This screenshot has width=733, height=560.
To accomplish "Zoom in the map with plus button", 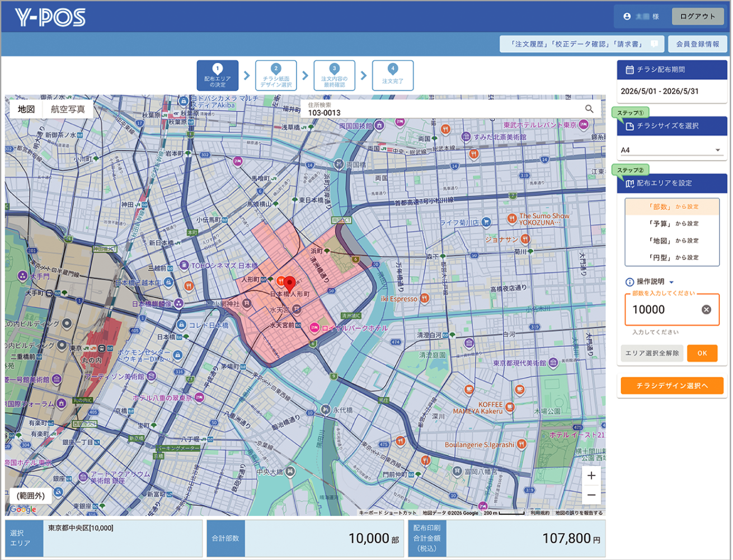I will coord(591,476).
